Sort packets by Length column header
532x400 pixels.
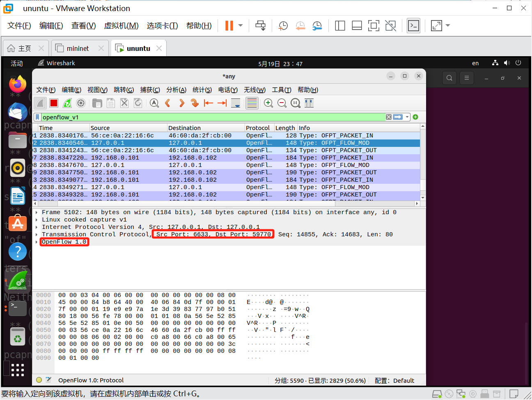[285, 128]
